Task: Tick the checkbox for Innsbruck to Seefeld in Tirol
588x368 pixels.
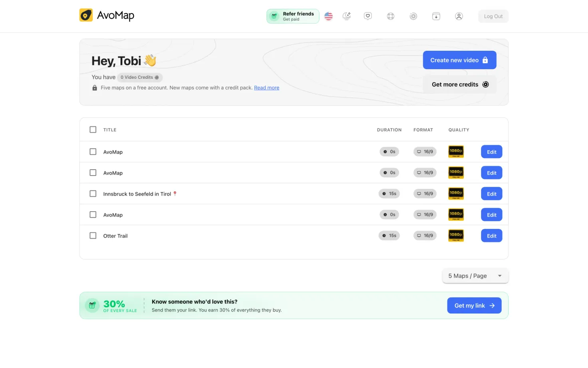Action: [x=93, y=194]
